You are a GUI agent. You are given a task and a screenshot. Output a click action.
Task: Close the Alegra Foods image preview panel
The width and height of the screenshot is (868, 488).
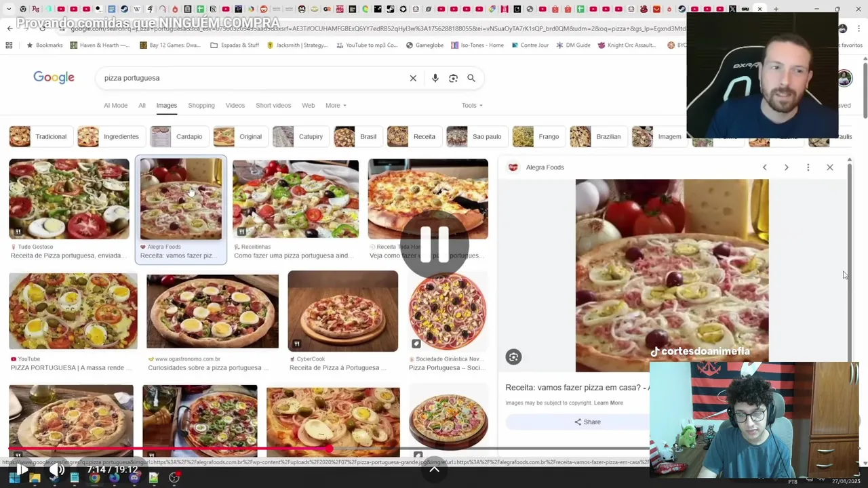tap(829, 167)
